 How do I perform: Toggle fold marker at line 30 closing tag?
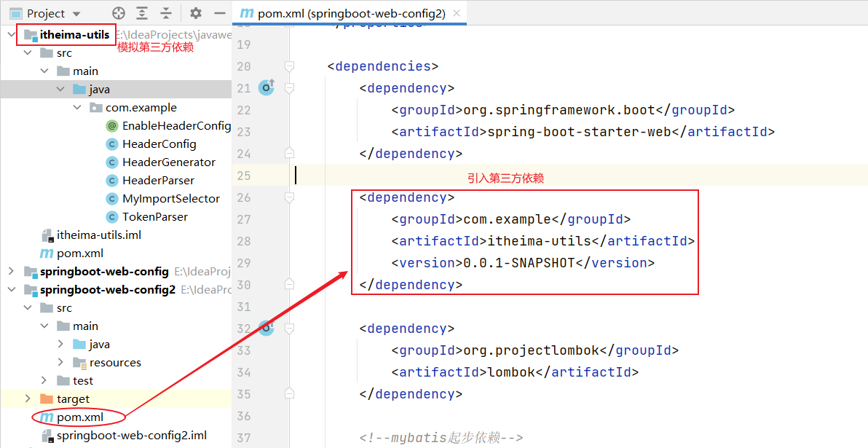click(x=289, y=285)
